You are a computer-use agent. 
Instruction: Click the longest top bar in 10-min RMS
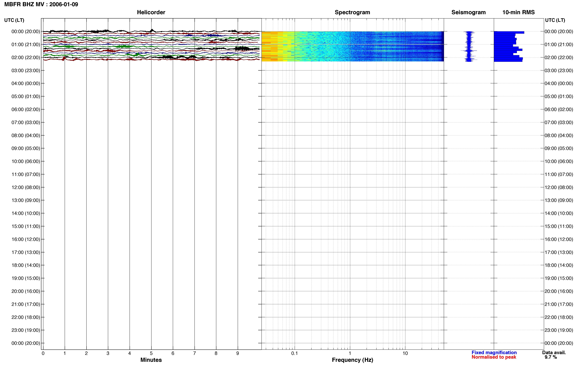[x=509, y=32]
